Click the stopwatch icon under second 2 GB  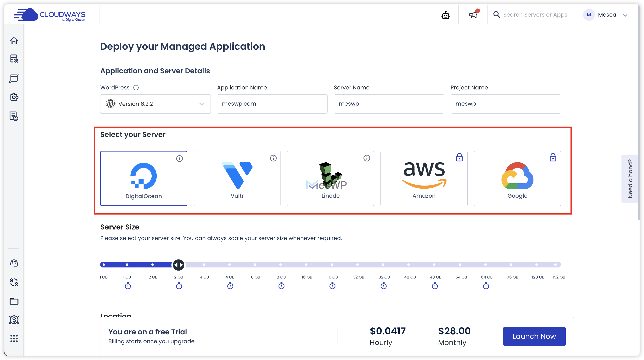(179, 286)
